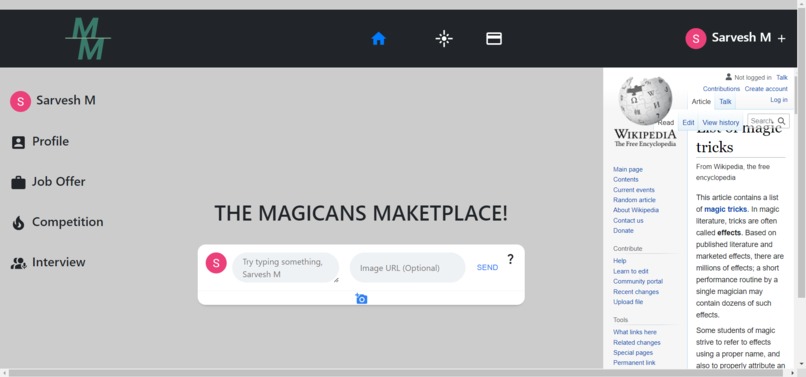Screen dimensions: 806x377
Task: Toggle the sun brightness theme icon
Action: point(444,39)
